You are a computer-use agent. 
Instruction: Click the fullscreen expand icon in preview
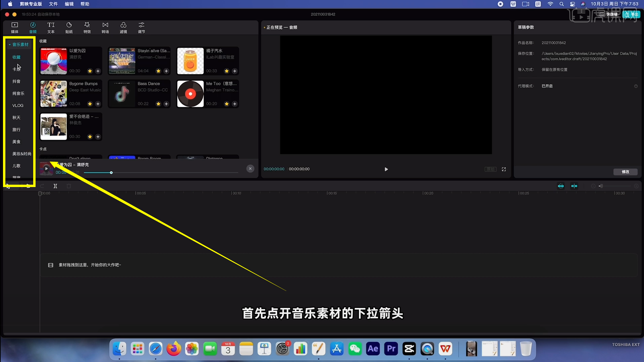click(x=504, y=169)
